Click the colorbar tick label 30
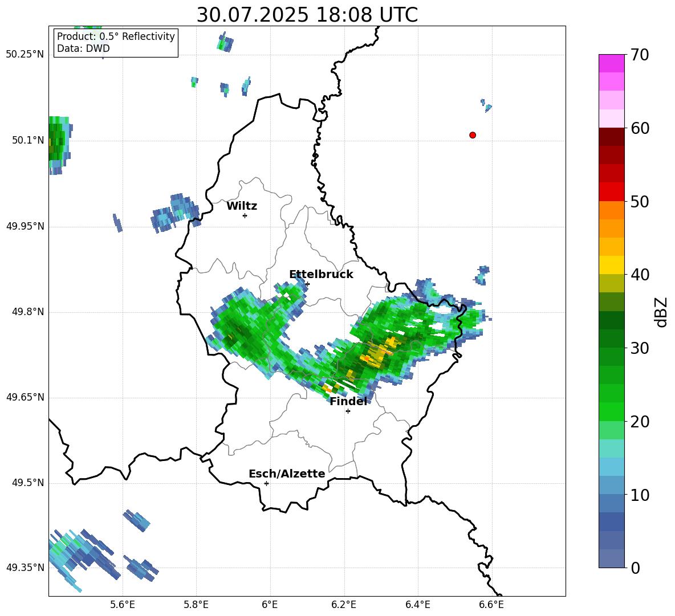The width and height of the screenshot is (675, 616). (x=640, y=348)
